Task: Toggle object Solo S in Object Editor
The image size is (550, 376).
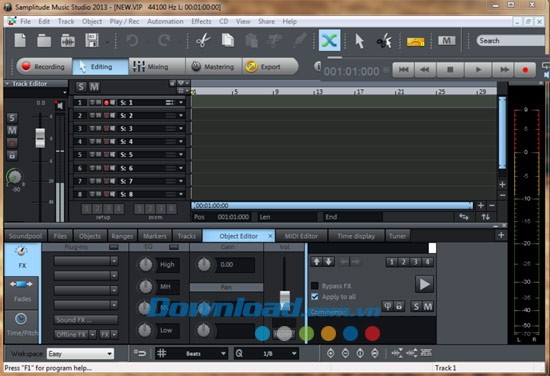Action: tap(416, 307)
